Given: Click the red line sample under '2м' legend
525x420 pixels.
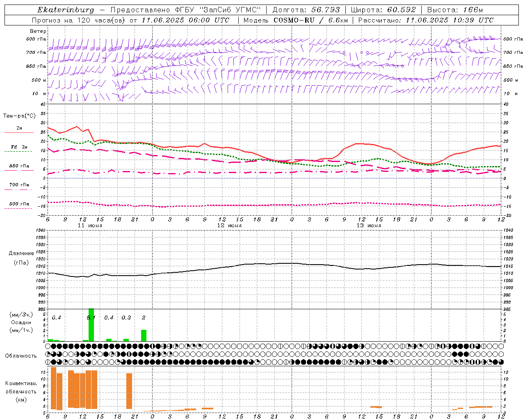Looking at the screenshot, I should 19,133.
